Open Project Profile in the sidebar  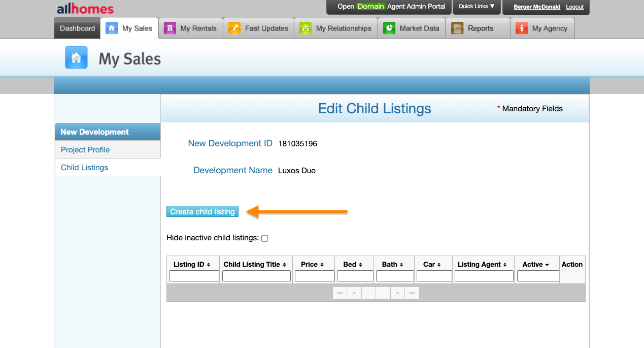[85, 150]
